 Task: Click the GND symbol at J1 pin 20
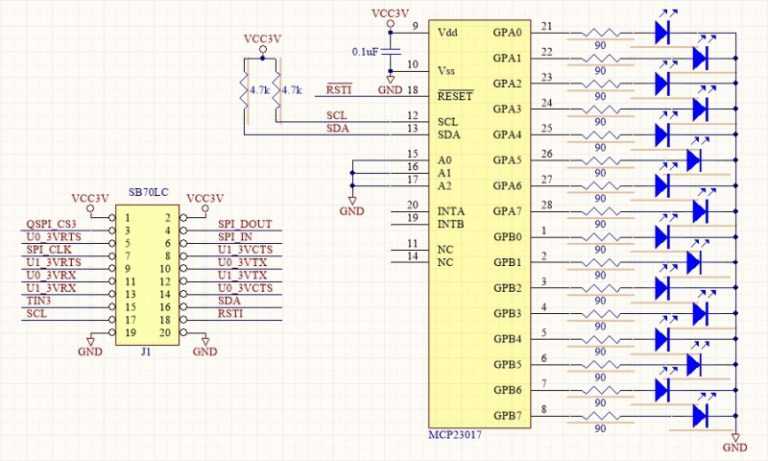(x=205, y=346)
